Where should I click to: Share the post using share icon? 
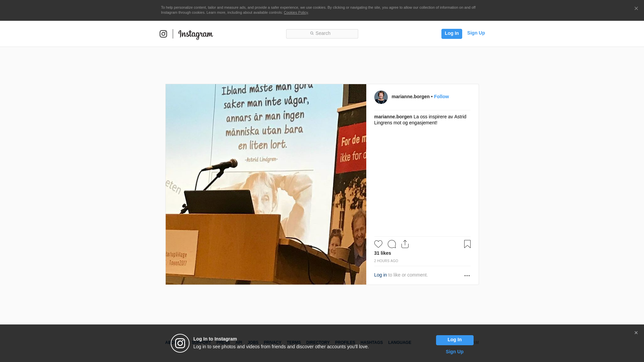pyautogui.click(x=405, y=244)
